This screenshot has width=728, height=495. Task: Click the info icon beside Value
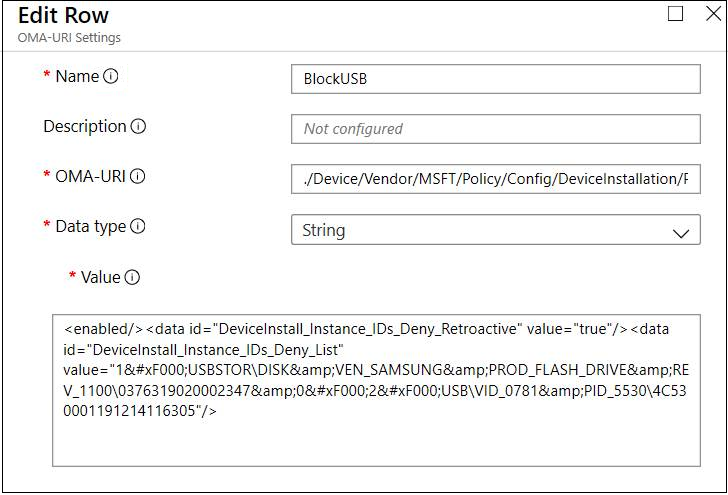pyautogui.click(x=132, y=278)
